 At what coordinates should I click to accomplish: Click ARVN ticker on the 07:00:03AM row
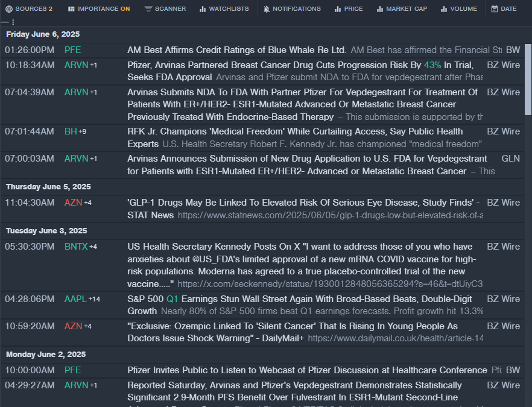click(77, 159)
